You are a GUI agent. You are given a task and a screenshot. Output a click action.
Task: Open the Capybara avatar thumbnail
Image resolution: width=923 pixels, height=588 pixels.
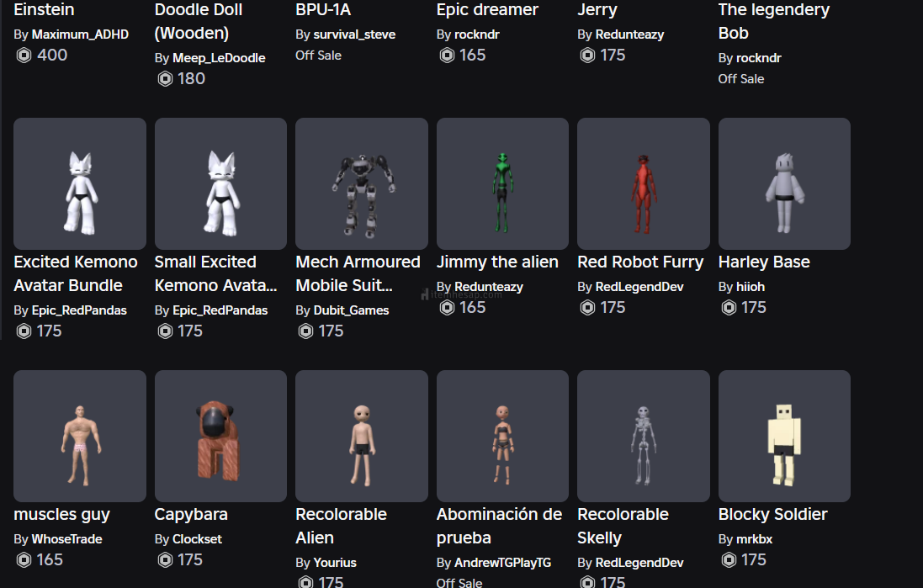pos(220,436)
